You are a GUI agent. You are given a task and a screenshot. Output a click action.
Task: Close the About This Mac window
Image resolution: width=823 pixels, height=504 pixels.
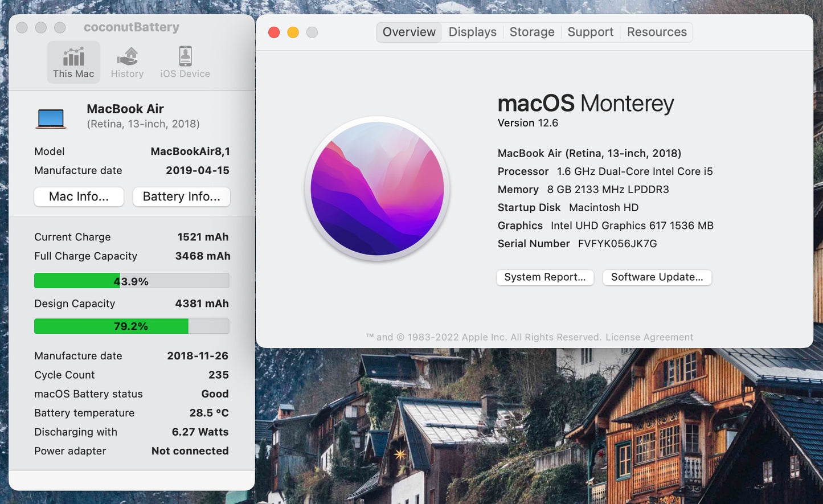274,32
